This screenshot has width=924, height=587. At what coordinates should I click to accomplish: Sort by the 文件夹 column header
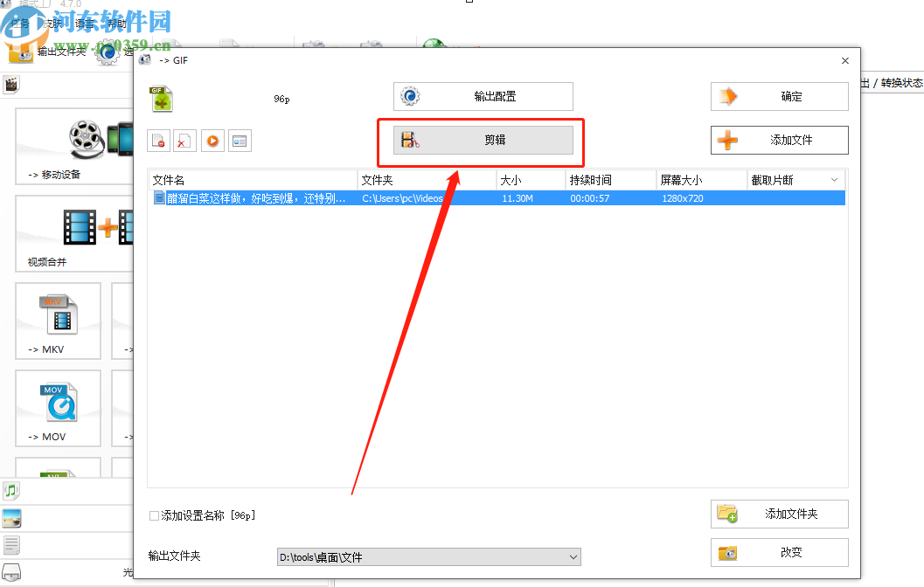427,180
